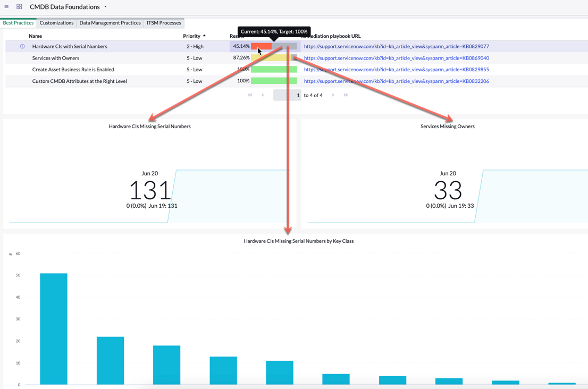
Task: Click the Jun 20 label in Services Missing Owners
Action: point(448,174)
